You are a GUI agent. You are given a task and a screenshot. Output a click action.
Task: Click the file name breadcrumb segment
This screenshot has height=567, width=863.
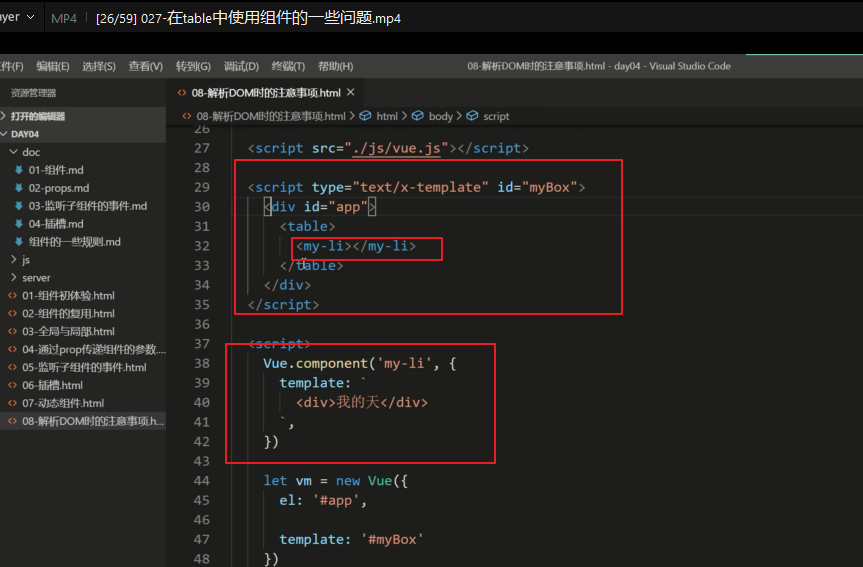[x=271, y=116]
